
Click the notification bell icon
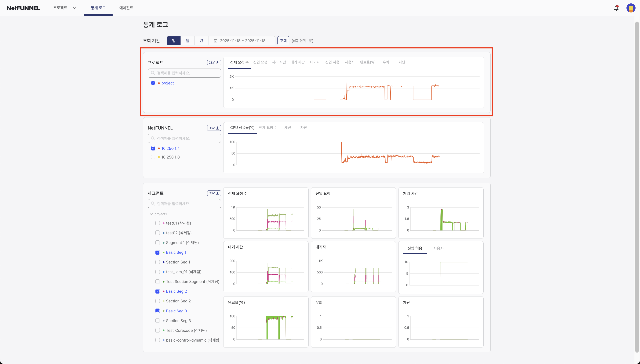tap(616, 8)
